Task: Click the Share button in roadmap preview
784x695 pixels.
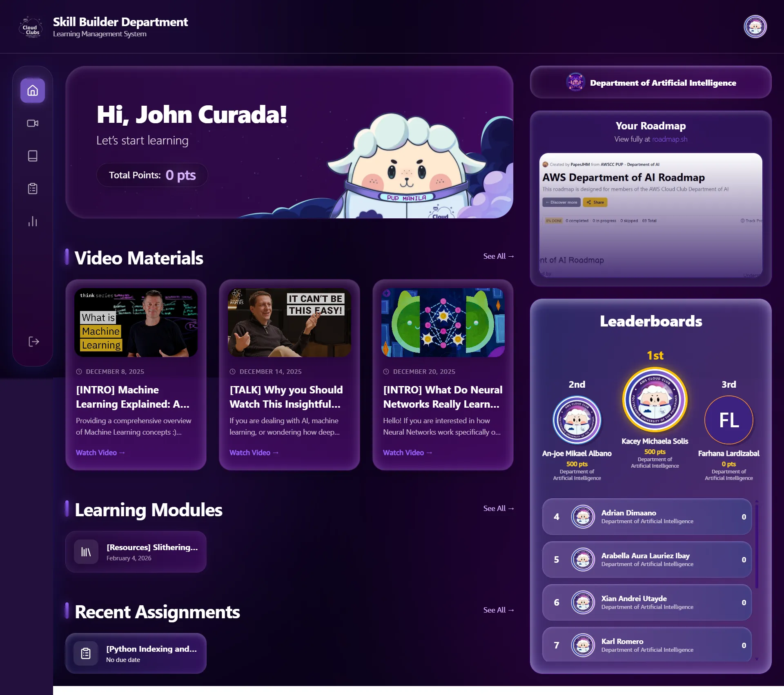Action: click(595, 202)
